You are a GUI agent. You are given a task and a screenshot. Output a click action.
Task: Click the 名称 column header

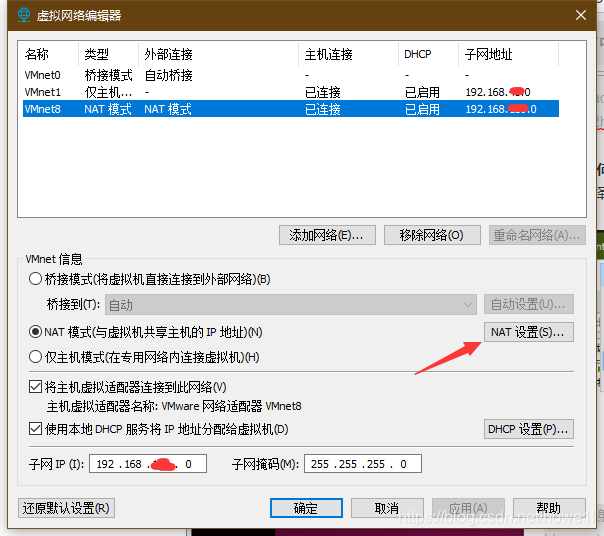(50, 54)
